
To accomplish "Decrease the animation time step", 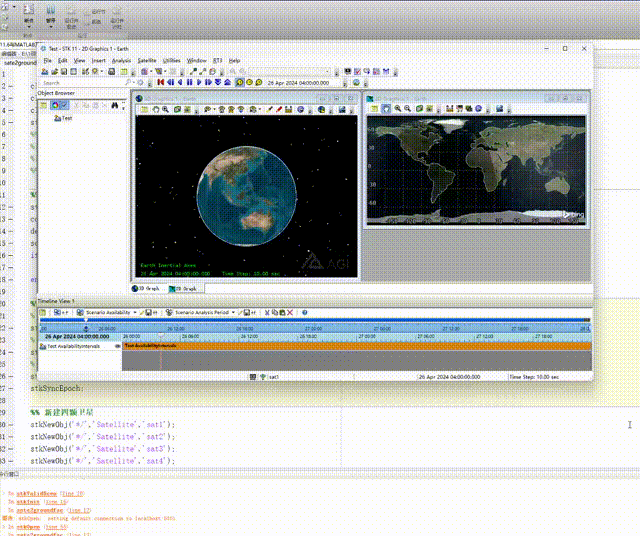I will [x=218, y=82].
